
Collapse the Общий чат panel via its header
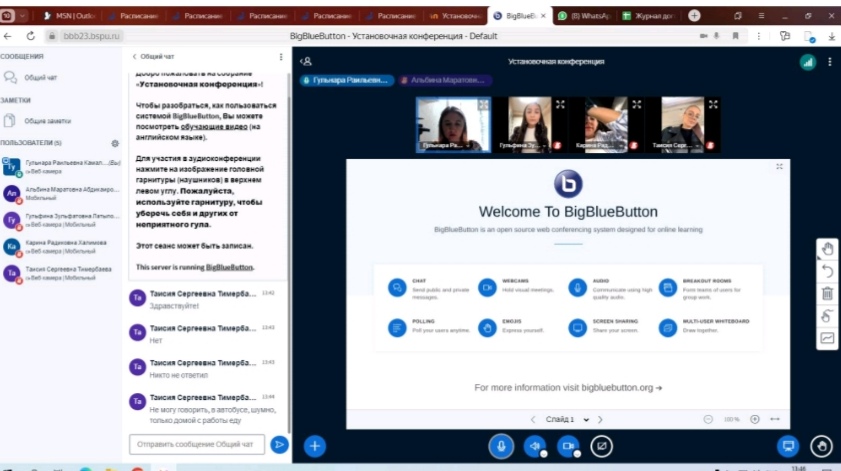pos(155,57)
